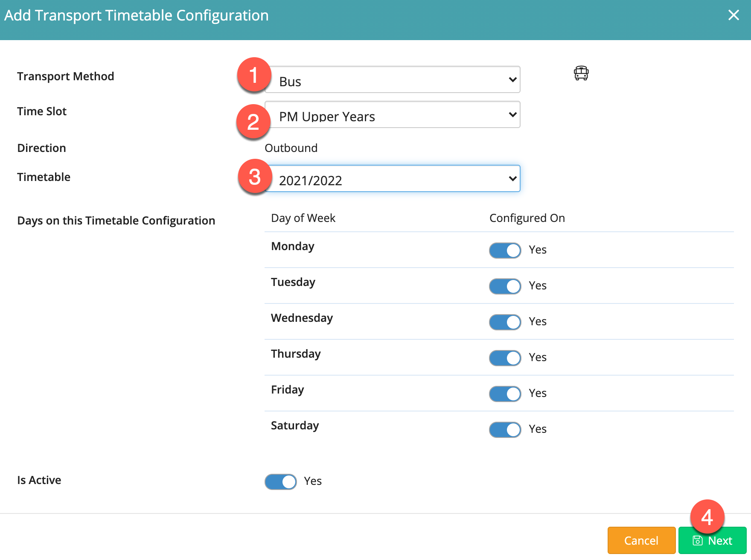Toggle the Is Active switch
This screenshot has width=751, height=560.
[280, 482]
